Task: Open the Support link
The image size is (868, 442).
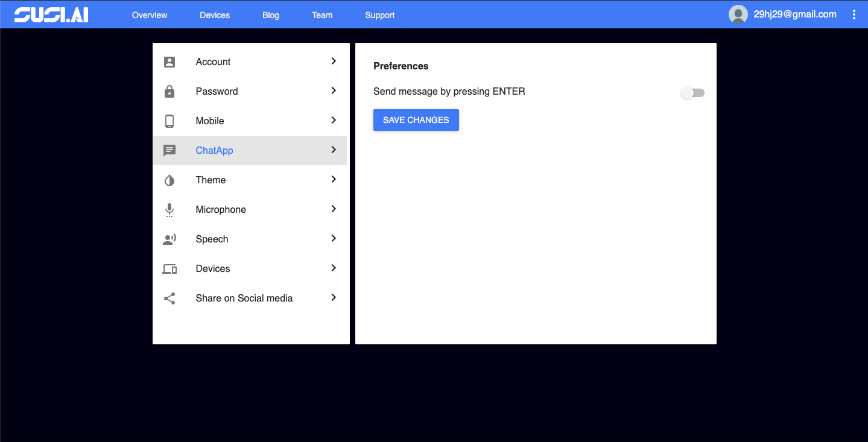Action: click(379, 14)
